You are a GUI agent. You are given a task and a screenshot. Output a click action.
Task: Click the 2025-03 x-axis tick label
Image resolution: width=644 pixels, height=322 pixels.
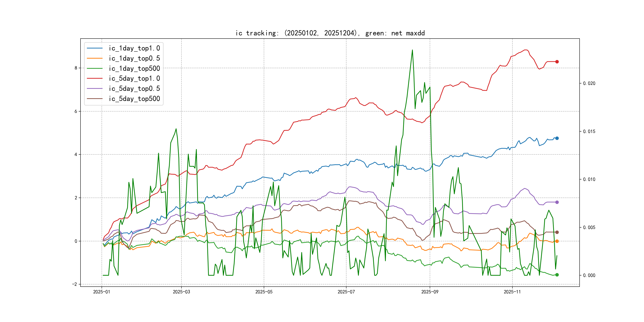point(181,292)
